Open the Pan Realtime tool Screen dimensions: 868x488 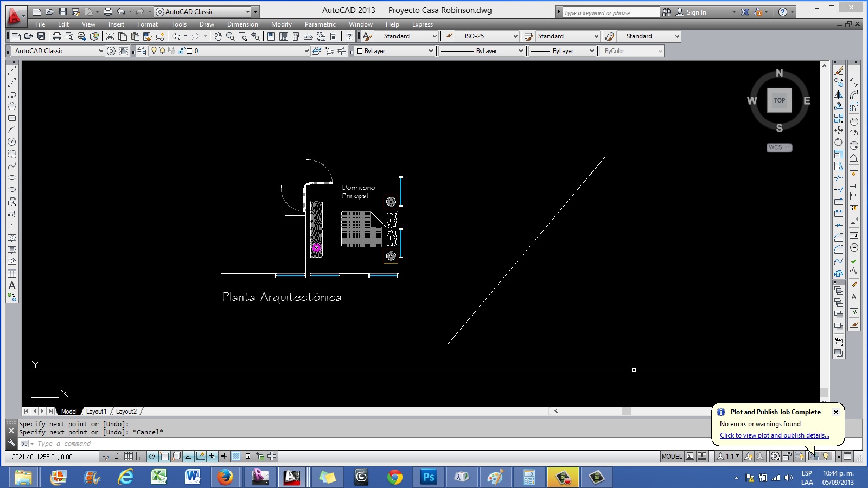click(219, 36)
